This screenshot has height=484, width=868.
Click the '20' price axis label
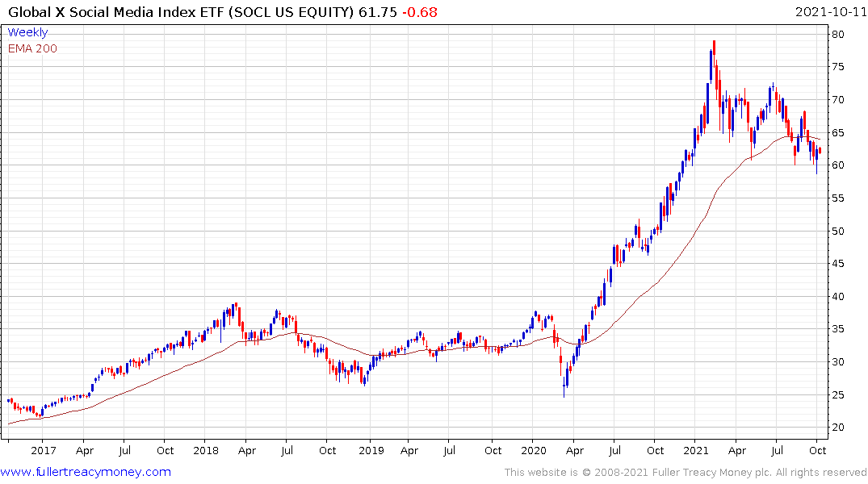837,428
